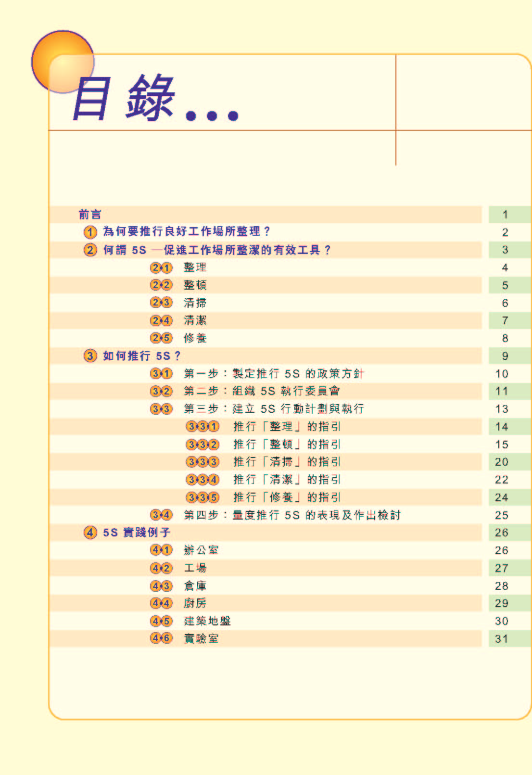Screen dimensions: 532x775
Task: Click the 前言 contents entry
Action: 90,215
